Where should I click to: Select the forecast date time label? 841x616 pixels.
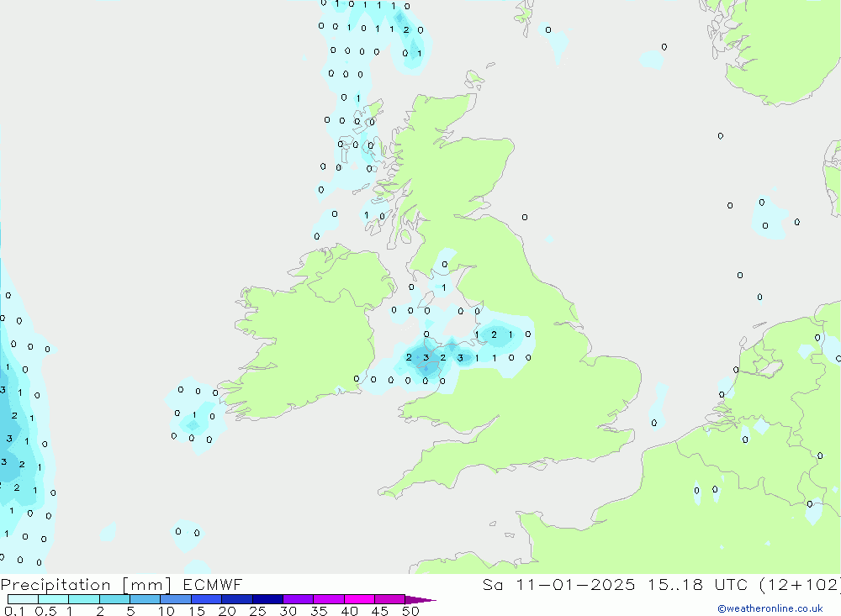point(661,585)
